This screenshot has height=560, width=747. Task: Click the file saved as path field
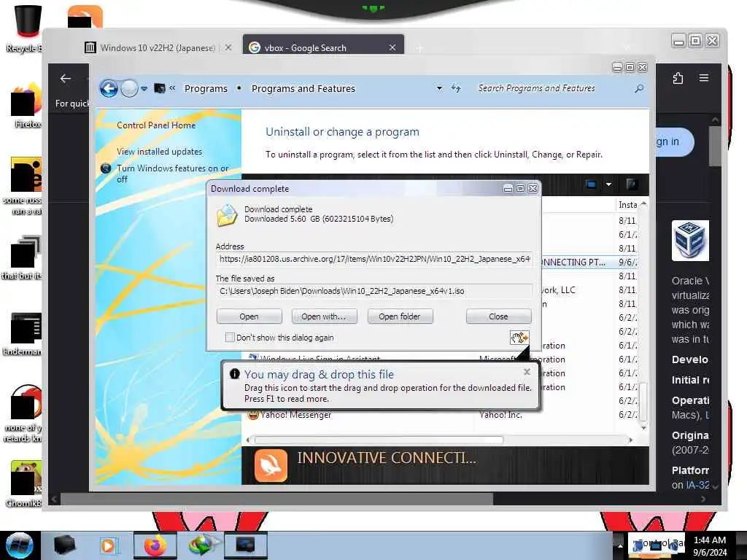point(374,291)
